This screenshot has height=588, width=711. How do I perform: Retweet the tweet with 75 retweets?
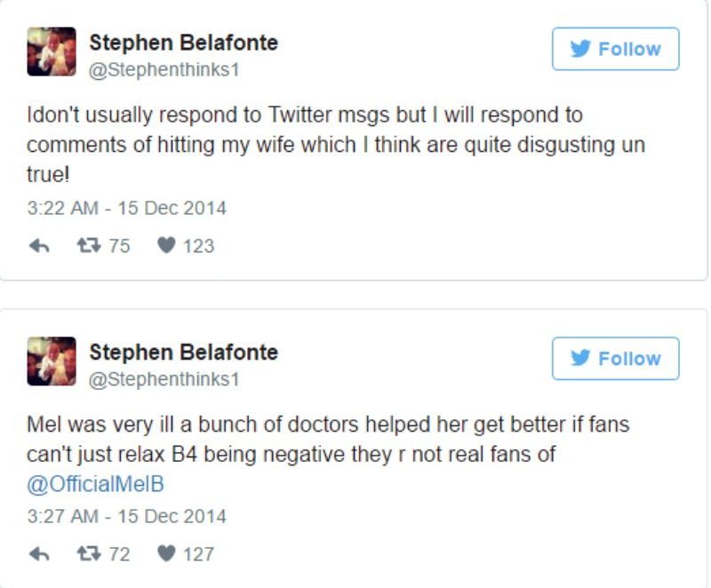[88, 246]
